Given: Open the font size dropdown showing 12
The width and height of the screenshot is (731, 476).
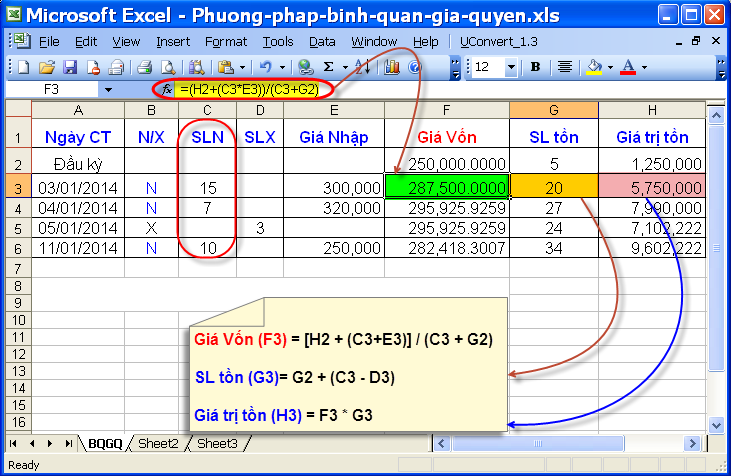Looking at the screenshot, I should [x=511, y=67].
